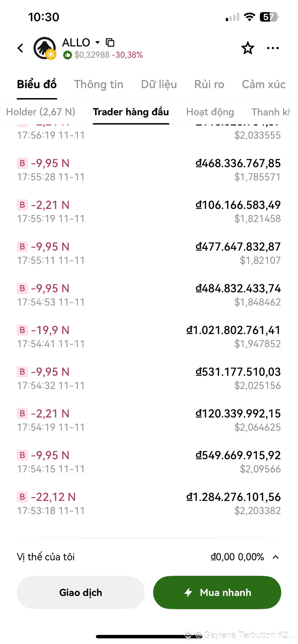The image size is (298, 644).
Task: Tap the back arrow icon
Action: click(21, 48)
